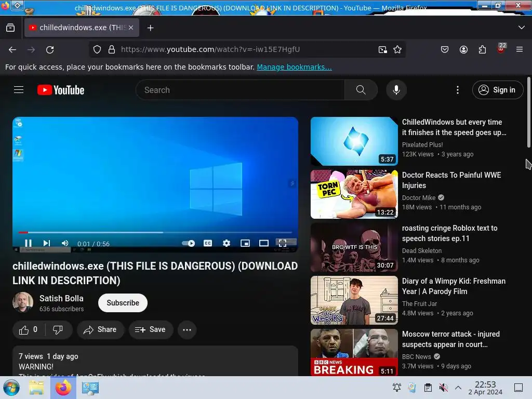This screenshot has height=399, width=532.
Task: Start voice search with microphone icon
Action: (396, 90)
